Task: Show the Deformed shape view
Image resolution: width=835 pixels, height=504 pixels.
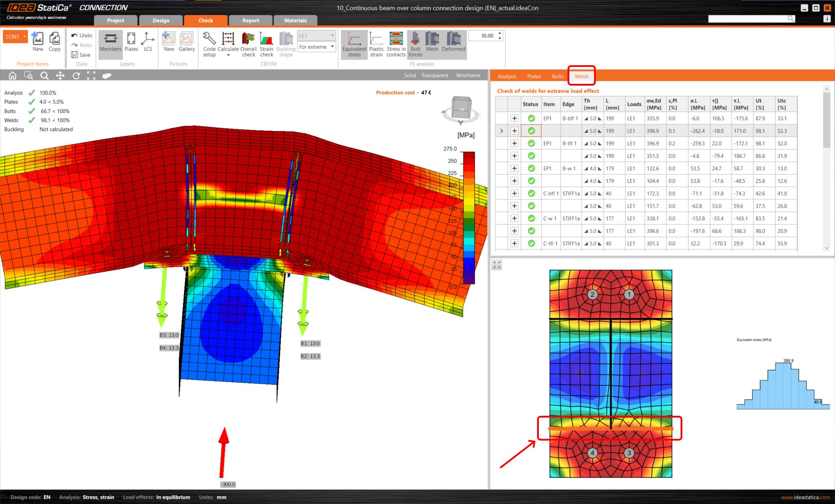Action: click(453, 44)
